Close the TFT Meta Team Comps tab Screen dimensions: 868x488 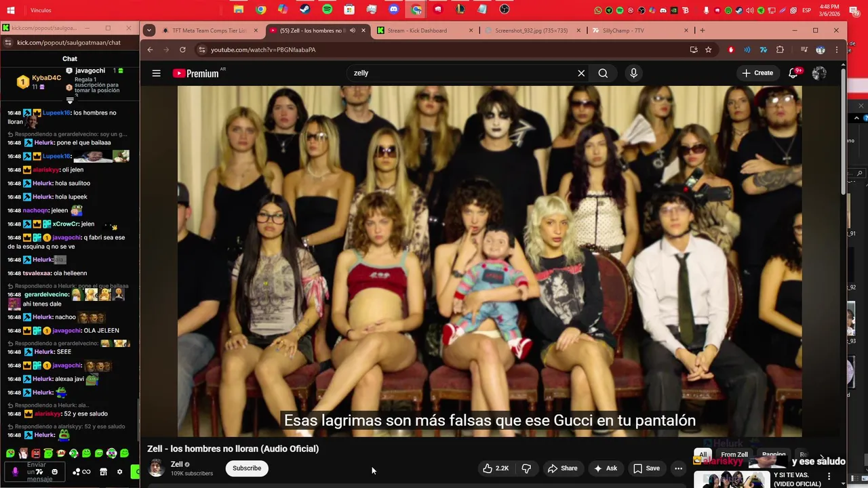pos(256,30)
